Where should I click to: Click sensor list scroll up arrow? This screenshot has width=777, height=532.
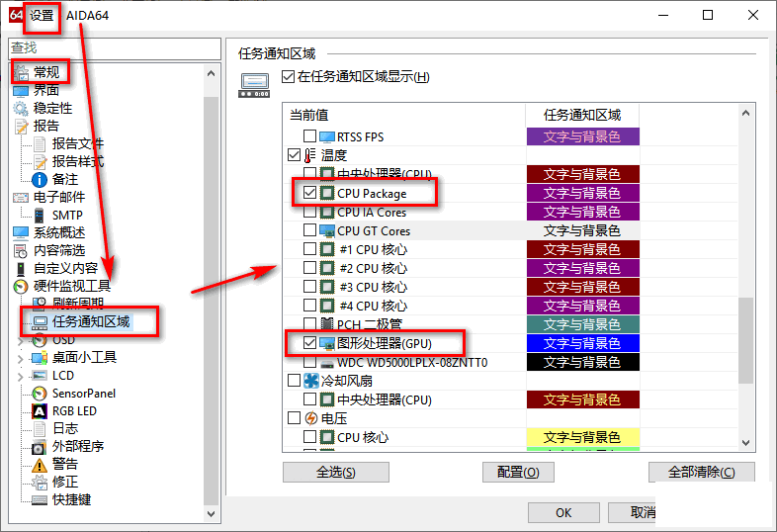pos(745,113)
